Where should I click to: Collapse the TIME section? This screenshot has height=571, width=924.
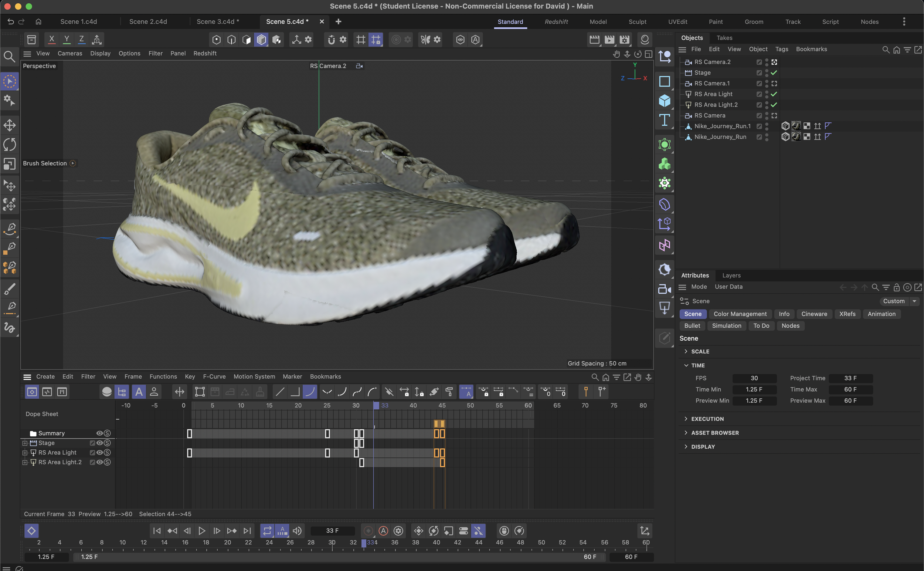(x=686, y=365)
